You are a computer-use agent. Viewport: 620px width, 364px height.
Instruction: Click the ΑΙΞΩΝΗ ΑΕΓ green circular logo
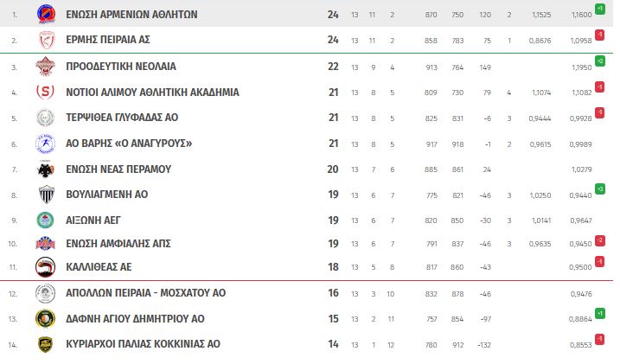[46, 220]
